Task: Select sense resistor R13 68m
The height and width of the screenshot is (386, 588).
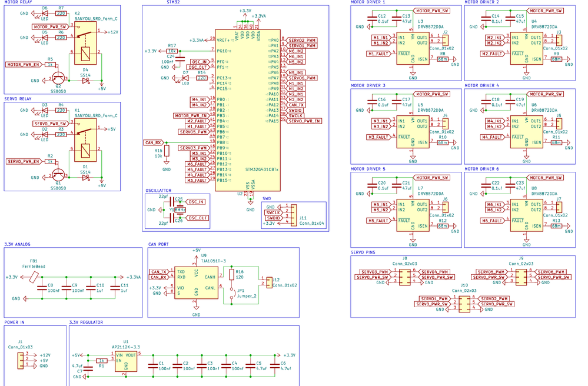Action: tap(556, 226)
